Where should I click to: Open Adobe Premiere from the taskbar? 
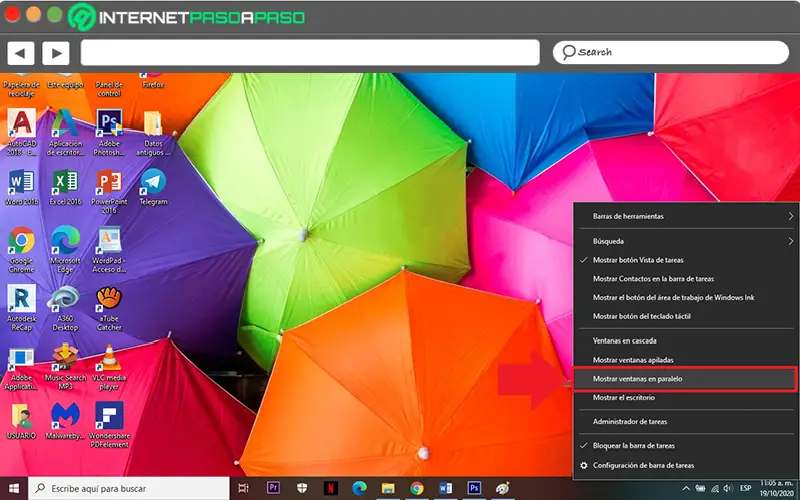coord(273,488)
